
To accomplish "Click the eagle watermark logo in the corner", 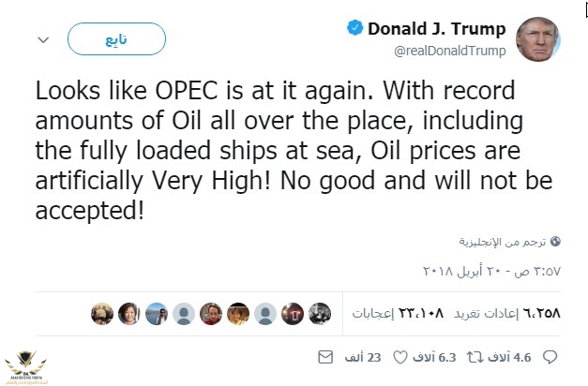I will pos(28,364).
